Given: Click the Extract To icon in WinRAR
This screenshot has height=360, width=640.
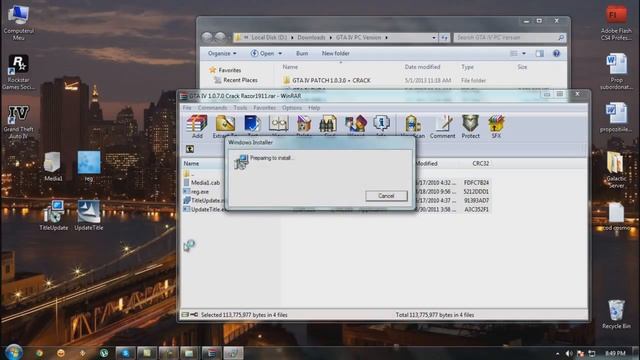Looking at the screenshot, I should coord(225,127).
